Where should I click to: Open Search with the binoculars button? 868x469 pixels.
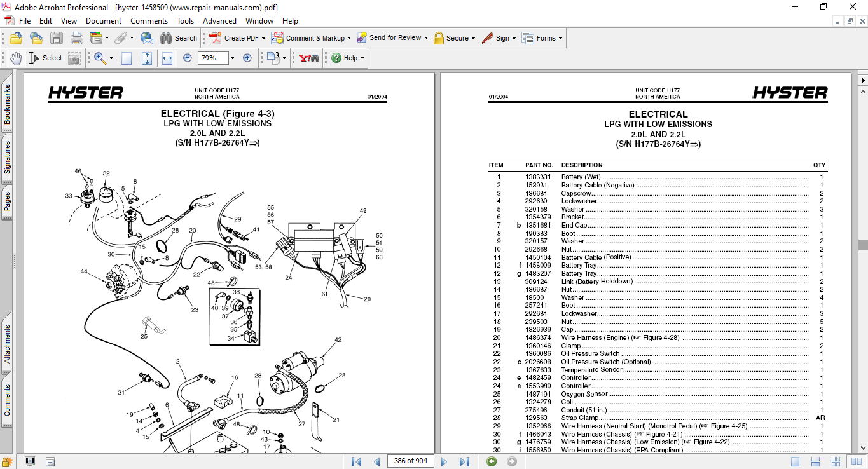tap(179, 38)
